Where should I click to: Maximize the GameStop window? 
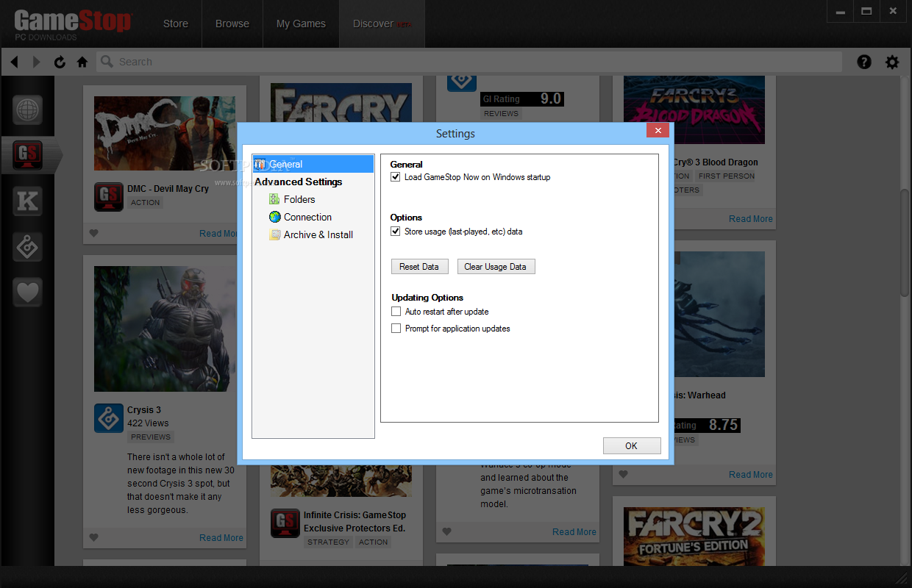(866, 11)
